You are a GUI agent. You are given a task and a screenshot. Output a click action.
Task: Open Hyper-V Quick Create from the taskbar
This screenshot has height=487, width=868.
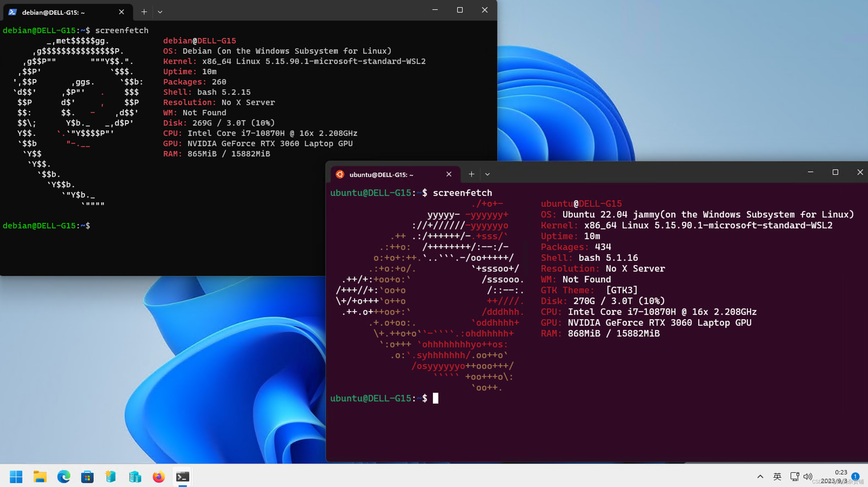[110, 476]
